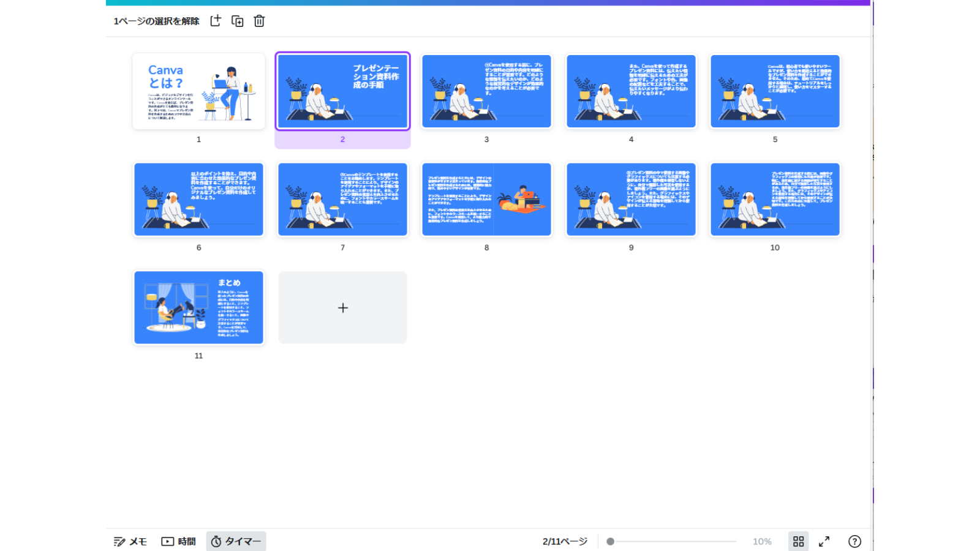Add a new page with plus tile
The image size is (980, 551).
coord(342,307)
